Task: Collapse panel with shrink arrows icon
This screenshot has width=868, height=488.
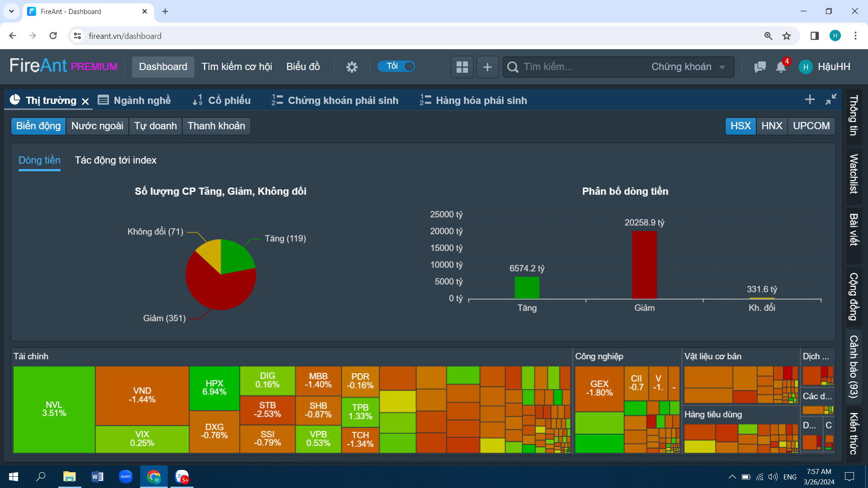Action: pyautogui.click(x=831, y=99)
